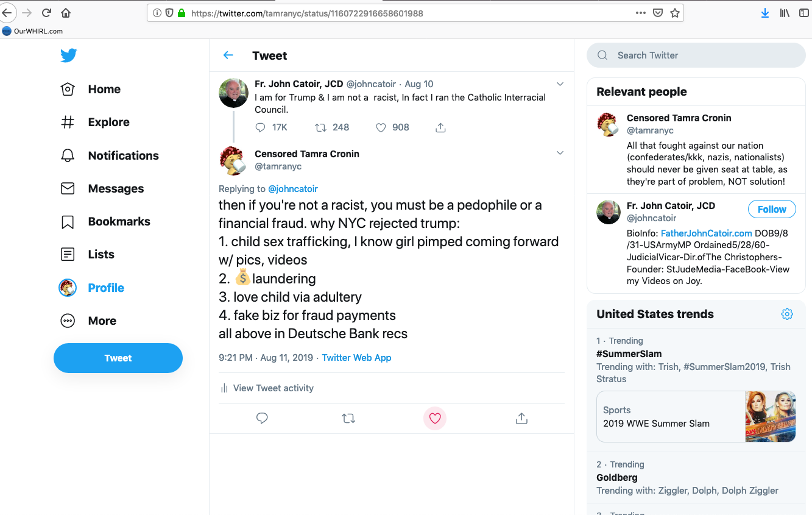Viewport: 812px width, 515px height.
Task: Open chevron menu on Tamra Cronin's tweet
Action: [560, 153]
